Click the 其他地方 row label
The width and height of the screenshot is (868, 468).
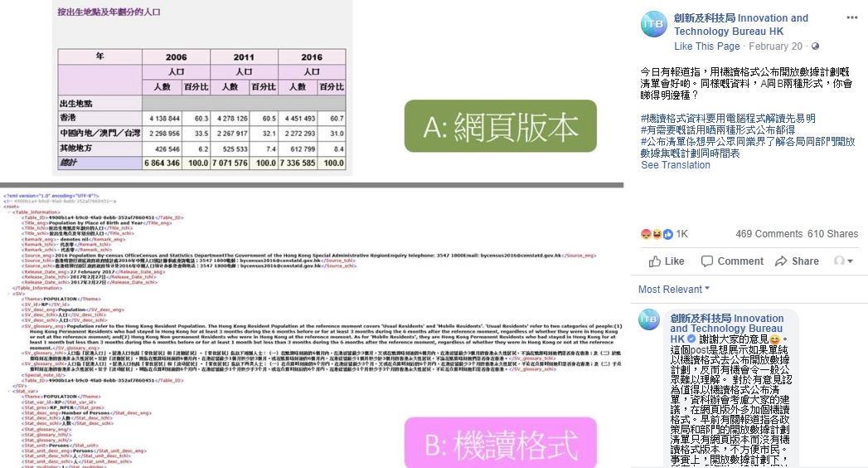75,149
